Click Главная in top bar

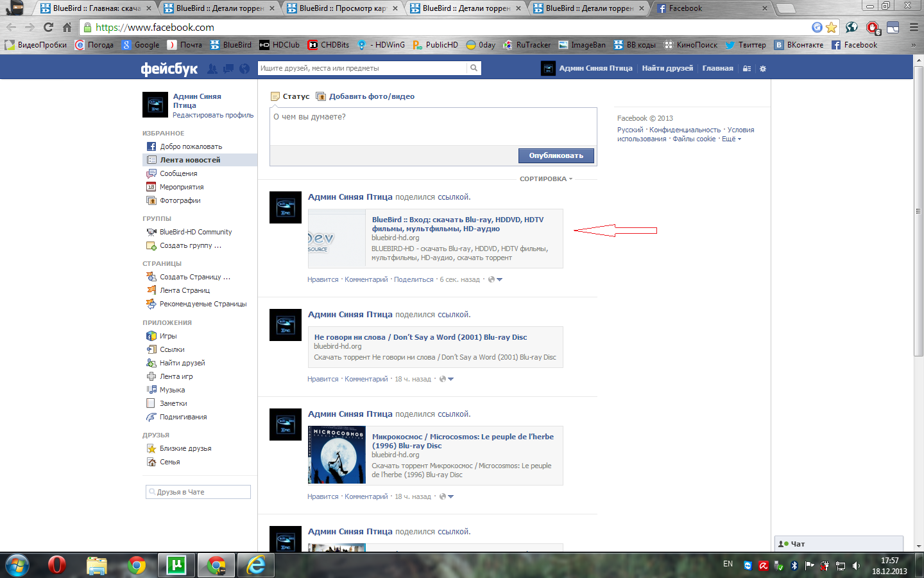[717, 68]
